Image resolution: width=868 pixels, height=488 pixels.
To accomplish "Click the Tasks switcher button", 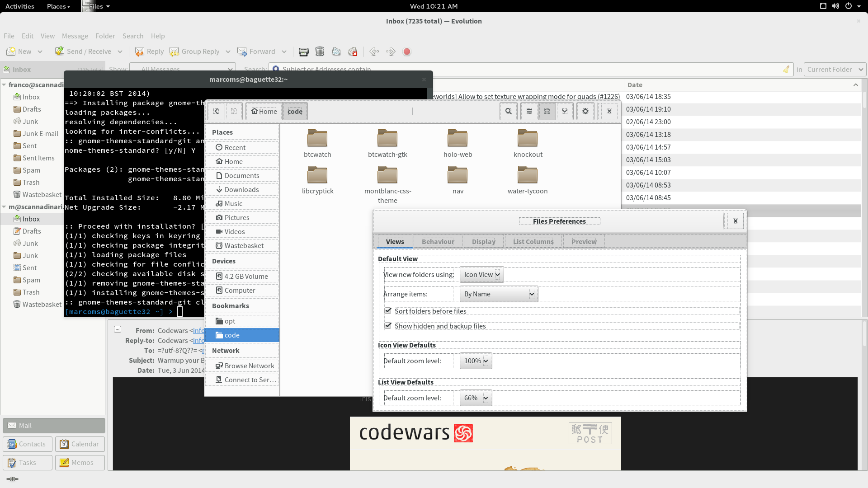I will (x=28, y=463).
